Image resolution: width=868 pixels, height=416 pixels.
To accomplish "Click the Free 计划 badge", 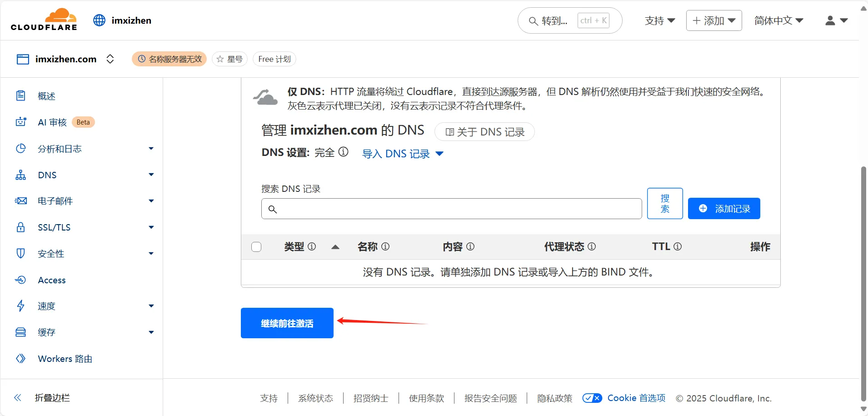I will [274, 59].
